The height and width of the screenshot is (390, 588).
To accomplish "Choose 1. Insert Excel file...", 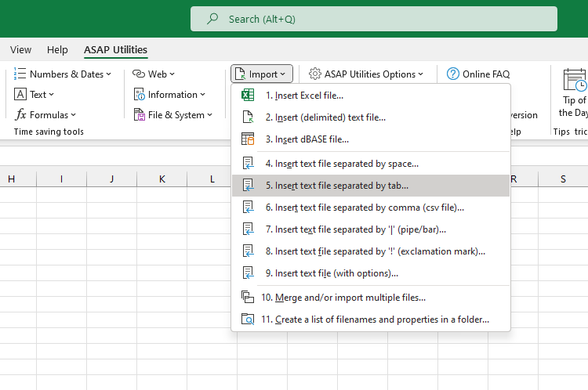I will (x=371, y=96).
